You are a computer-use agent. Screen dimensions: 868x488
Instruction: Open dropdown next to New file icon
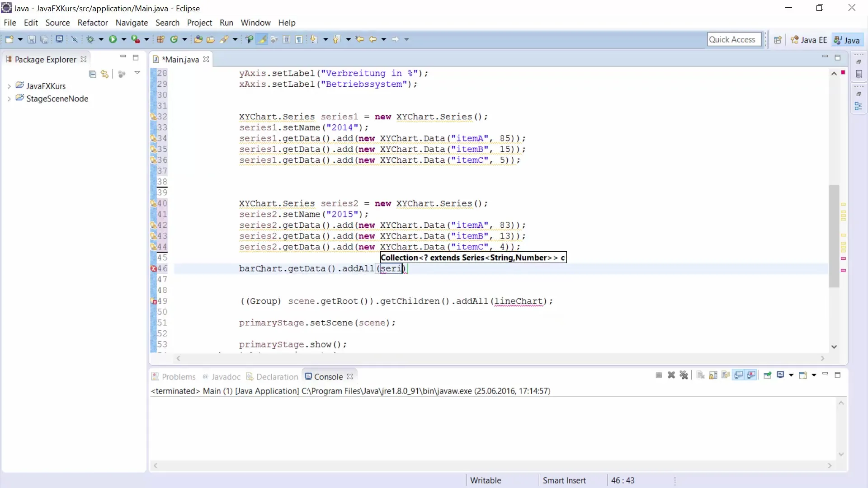pos(20,39)
